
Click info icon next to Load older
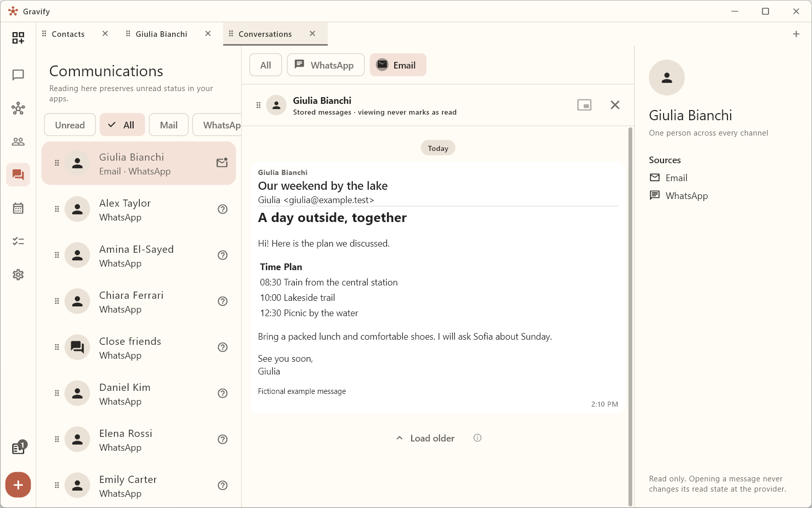coord(477,438)
